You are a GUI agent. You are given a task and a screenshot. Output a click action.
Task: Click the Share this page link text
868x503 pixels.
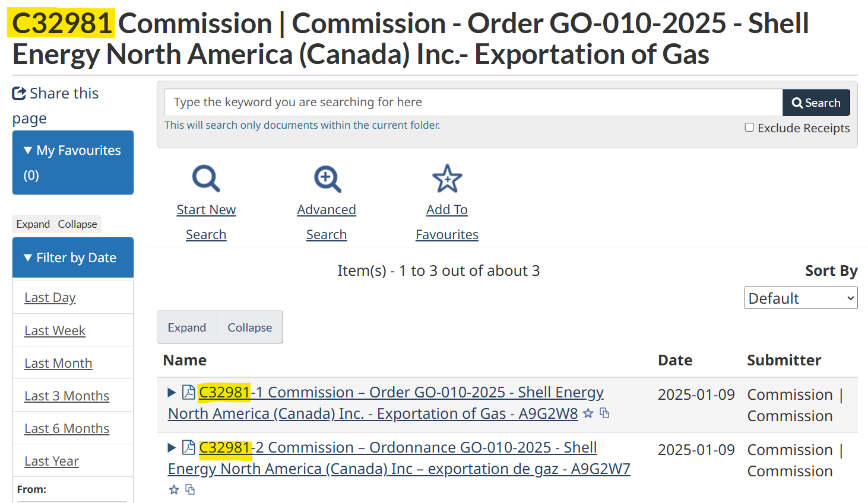tap(55, 106)
